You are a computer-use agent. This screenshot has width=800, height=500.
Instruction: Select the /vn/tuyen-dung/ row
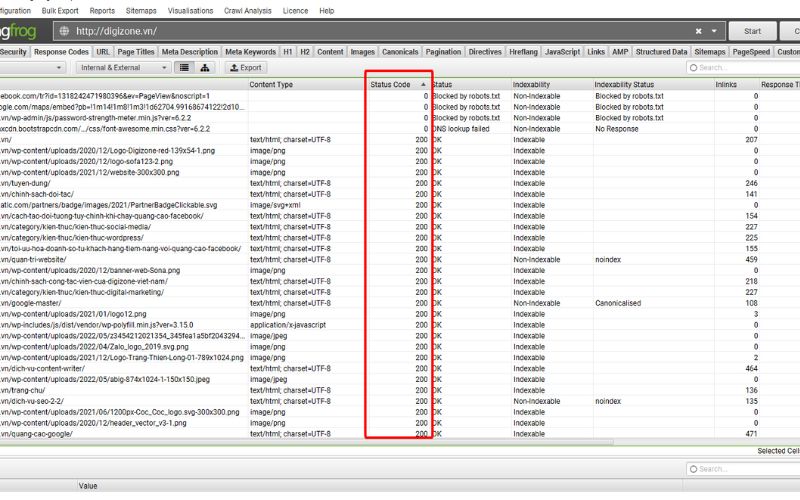click(x=400, y=183)
